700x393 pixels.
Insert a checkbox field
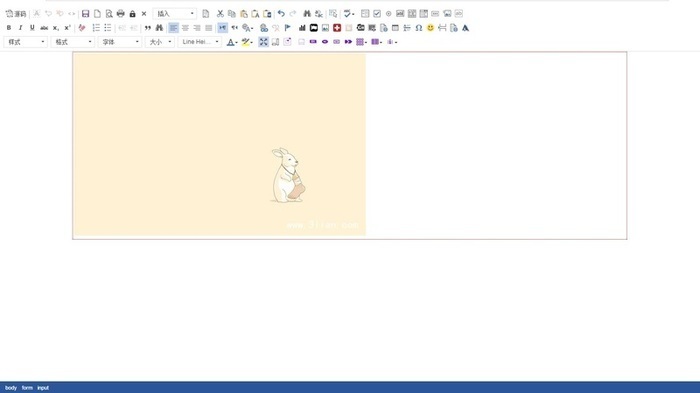(377, 14)
